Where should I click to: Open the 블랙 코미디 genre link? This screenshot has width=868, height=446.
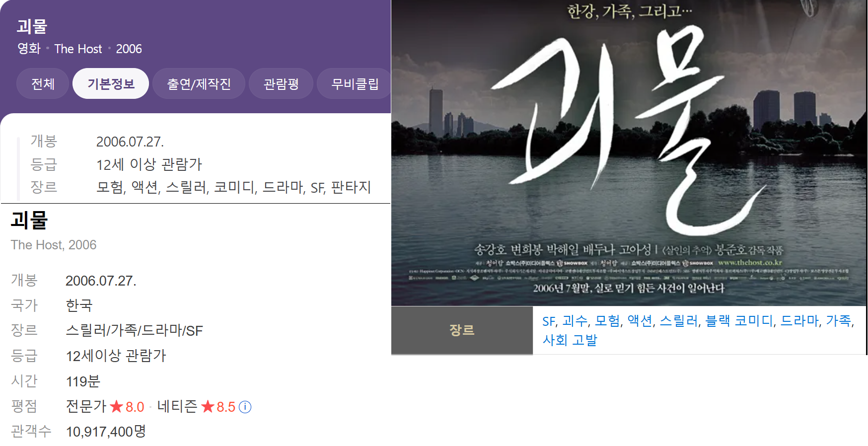[x=739, y=321]
